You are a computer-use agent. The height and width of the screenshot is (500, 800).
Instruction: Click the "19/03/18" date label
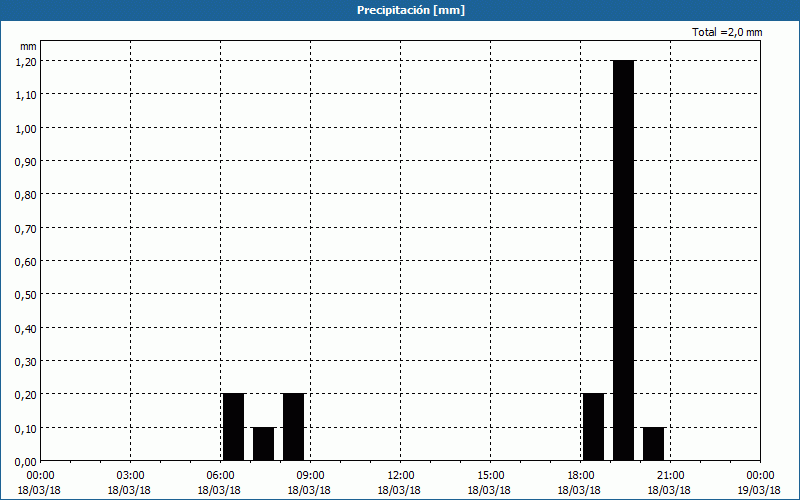click(759, 490)
